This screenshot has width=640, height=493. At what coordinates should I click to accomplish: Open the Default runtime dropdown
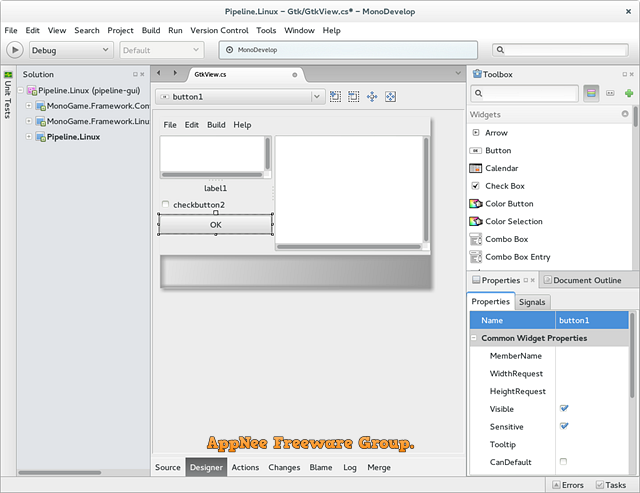pyautogui.click(x=162, y=50)
